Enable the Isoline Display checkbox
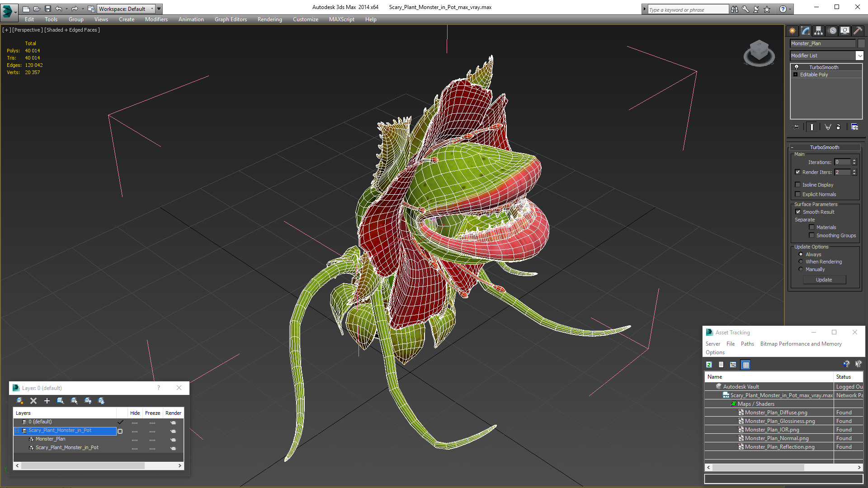 click(x=798, y=185)
